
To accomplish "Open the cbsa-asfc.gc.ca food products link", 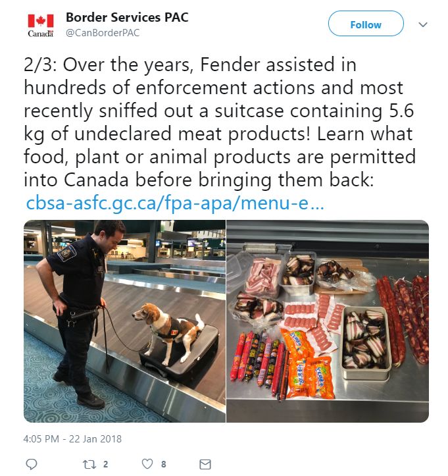I will coord(175,203).
